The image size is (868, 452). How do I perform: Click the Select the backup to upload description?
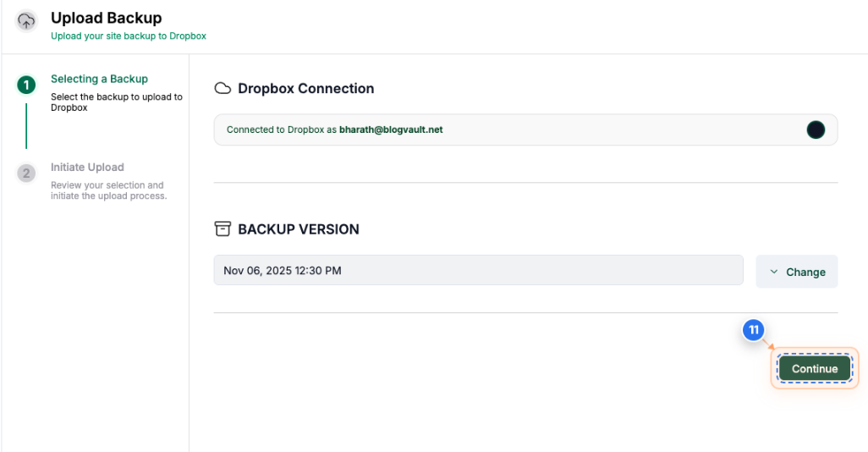(117, 102)
